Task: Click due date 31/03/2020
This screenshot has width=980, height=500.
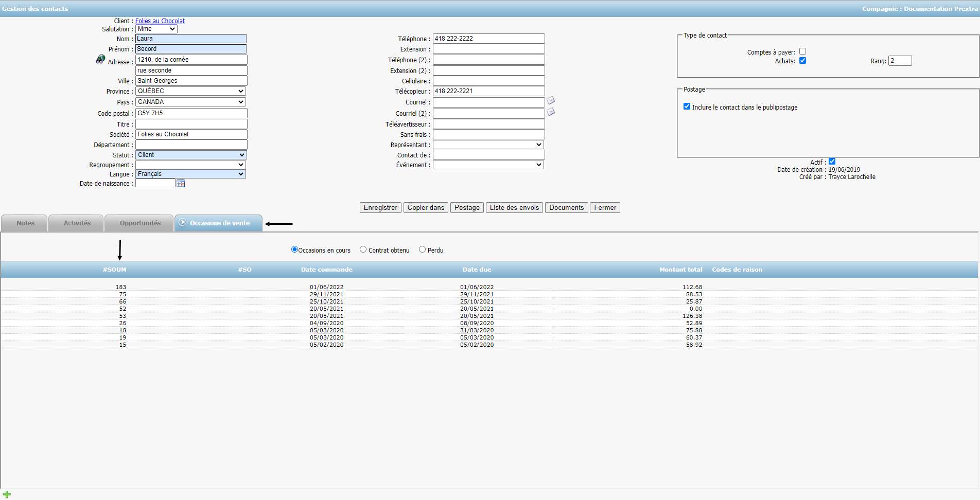Action: (477, 330)
